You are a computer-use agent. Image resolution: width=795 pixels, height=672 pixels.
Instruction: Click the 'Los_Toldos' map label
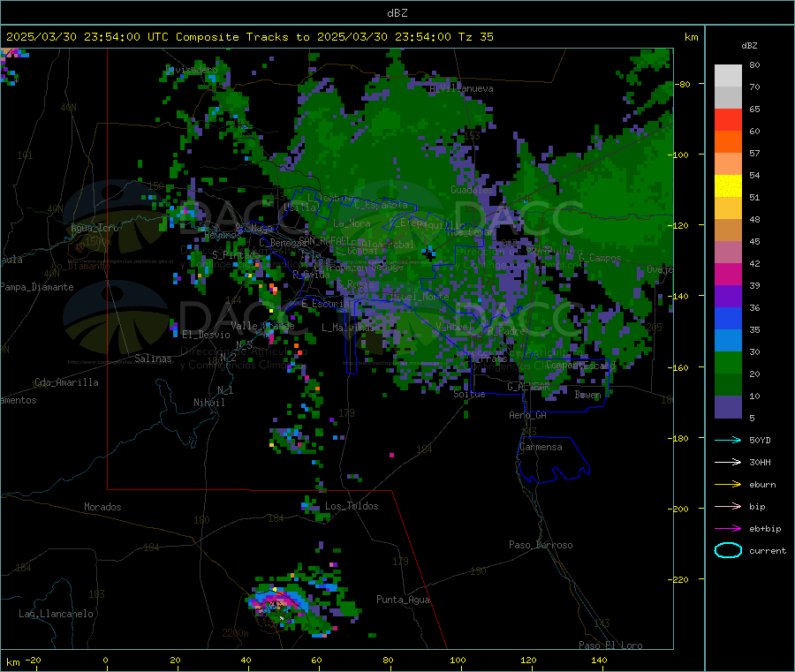tap(352, 506)
